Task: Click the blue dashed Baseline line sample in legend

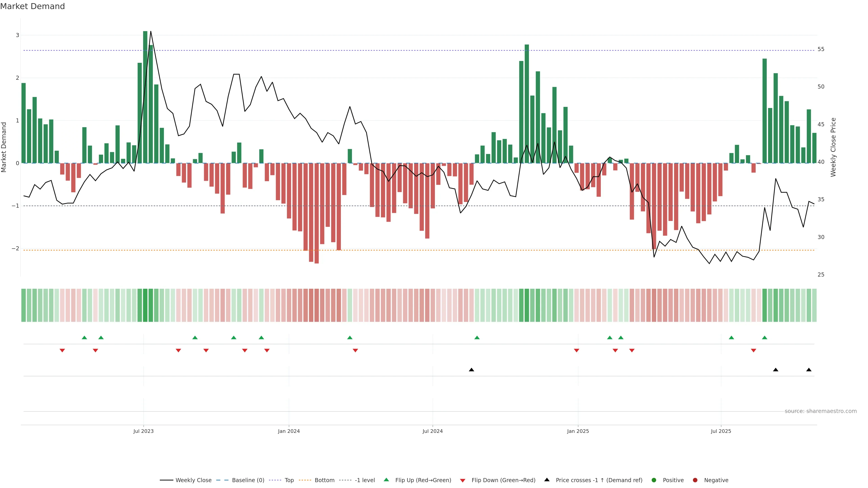Action: 222,480
